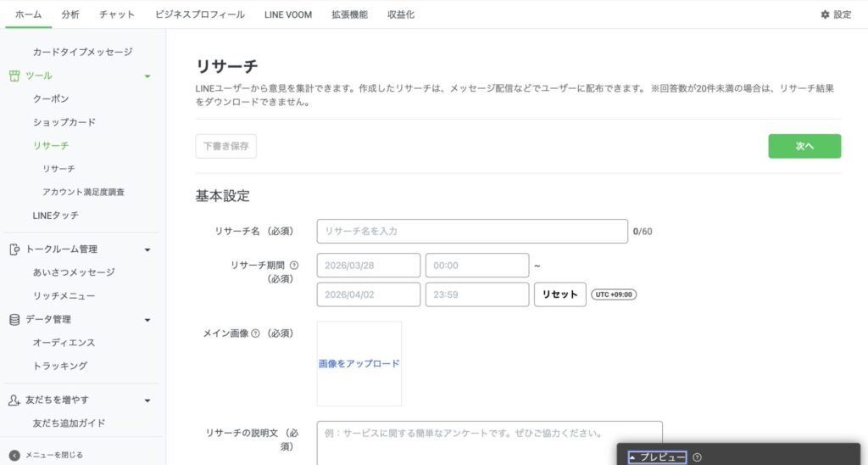
Task: Click the 次へ button
Action: [x=804, y=146]
